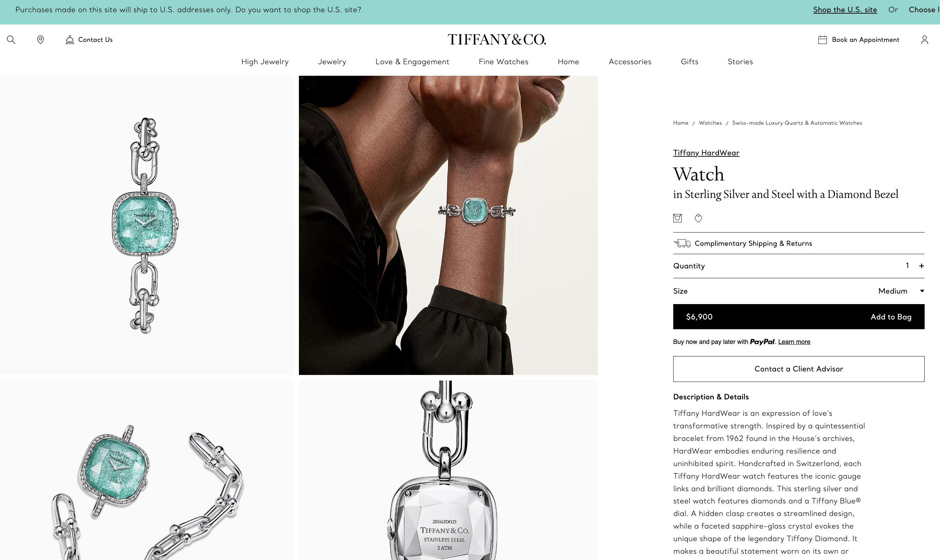Open the Tiffany HardWear collection link
The width and height of the screenshot is (940, 560).
tap(706, 153)
